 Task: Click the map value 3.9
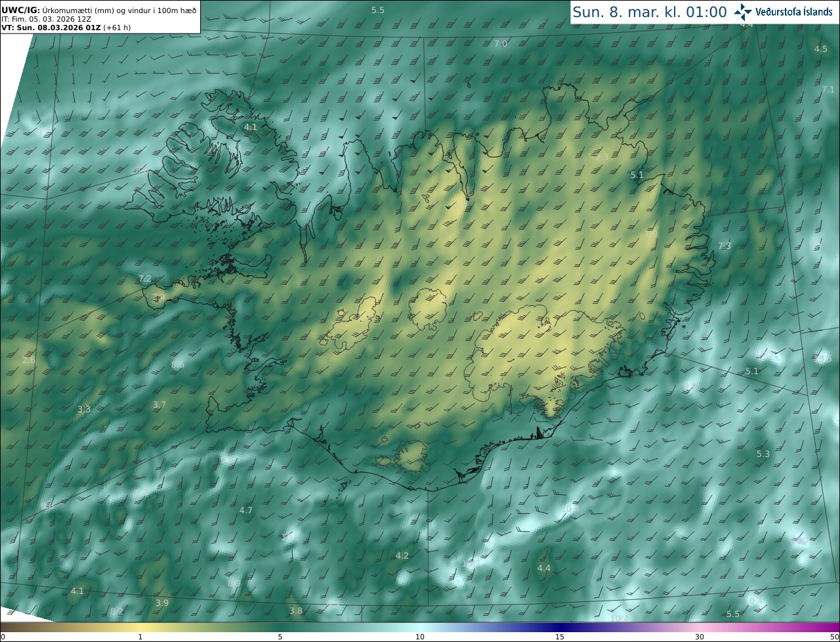coord(162,603)
